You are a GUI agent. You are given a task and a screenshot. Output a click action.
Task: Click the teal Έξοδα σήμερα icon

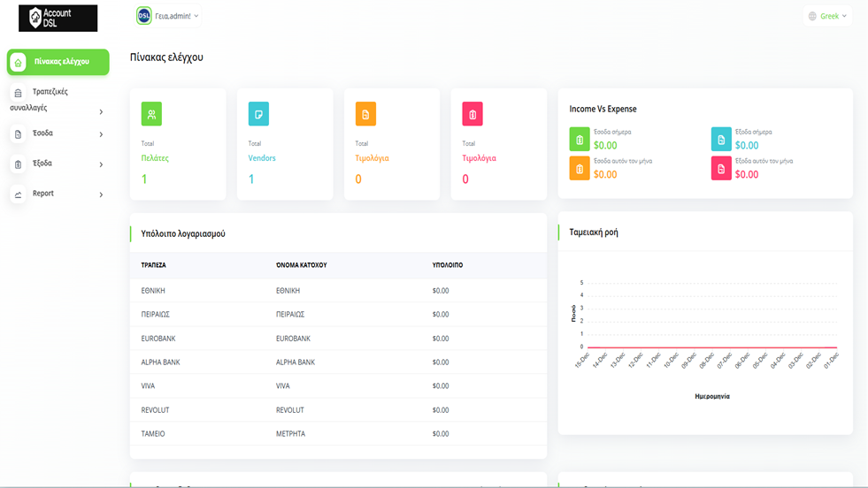pos(721,139)
